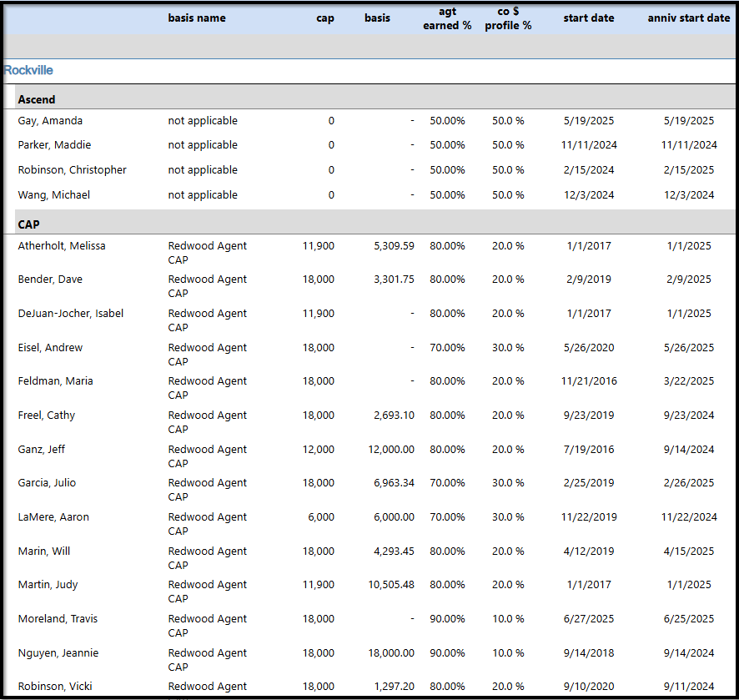Select agent Garcia, Julio
Image resolution: width=739 pixels, height=700 pixels.
[x=47, y=483]
